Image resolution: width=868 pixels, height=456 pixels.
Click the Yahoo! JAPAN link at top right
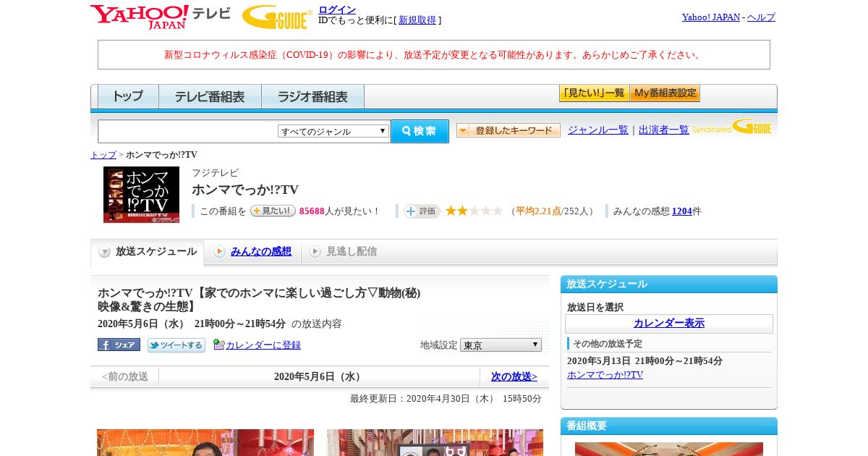point(711,17)
